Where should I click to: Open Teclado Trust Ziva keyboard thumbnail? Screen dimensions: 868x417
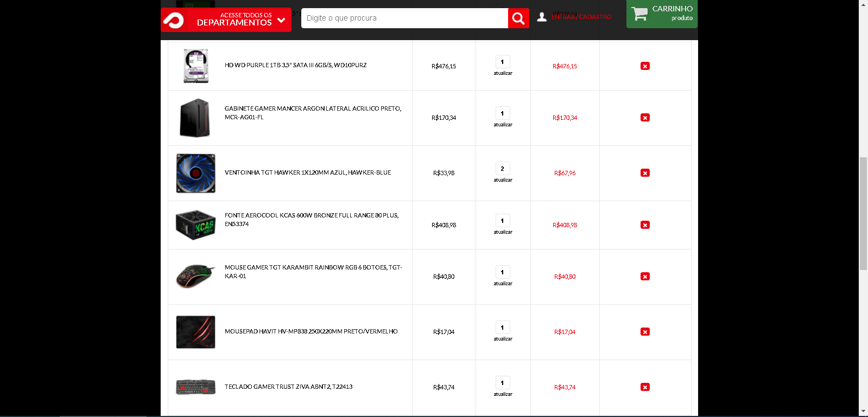(196, 387)
